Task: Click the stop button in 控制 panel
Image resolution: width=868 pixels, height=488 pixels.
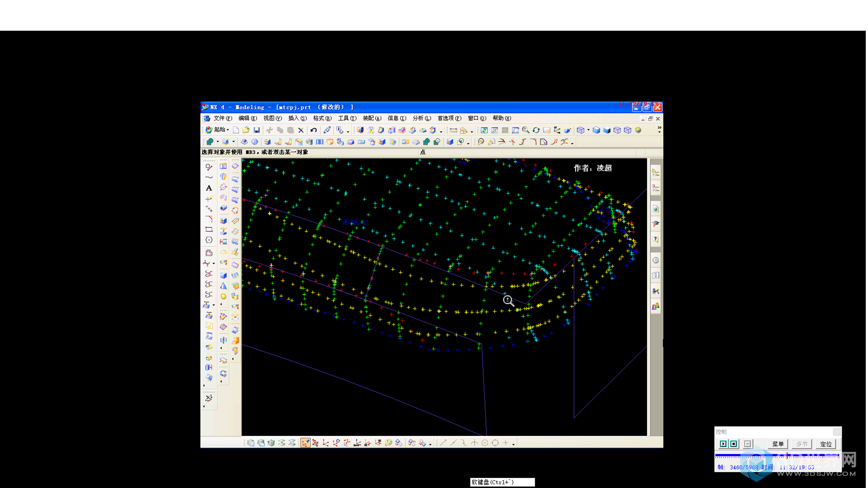Action: pyautogui.click(x=734, y=444)
